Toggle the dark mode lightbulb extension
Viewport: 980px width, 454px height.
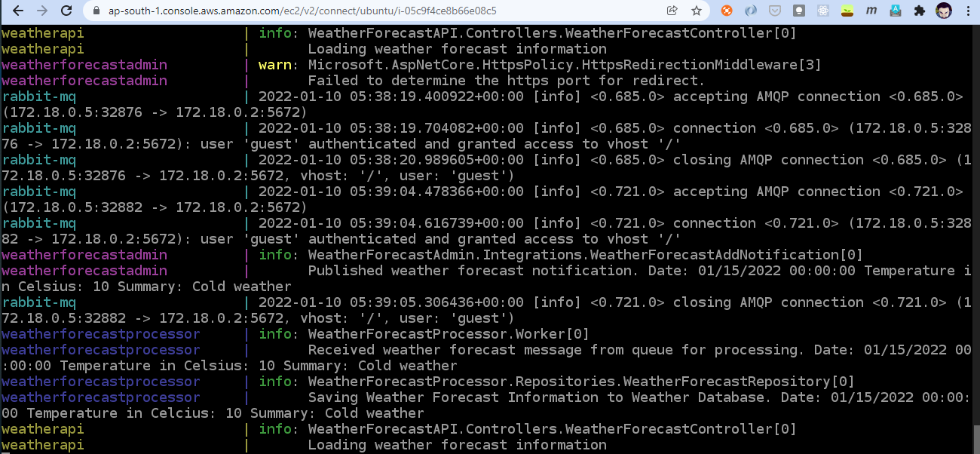tap(798, 10)
